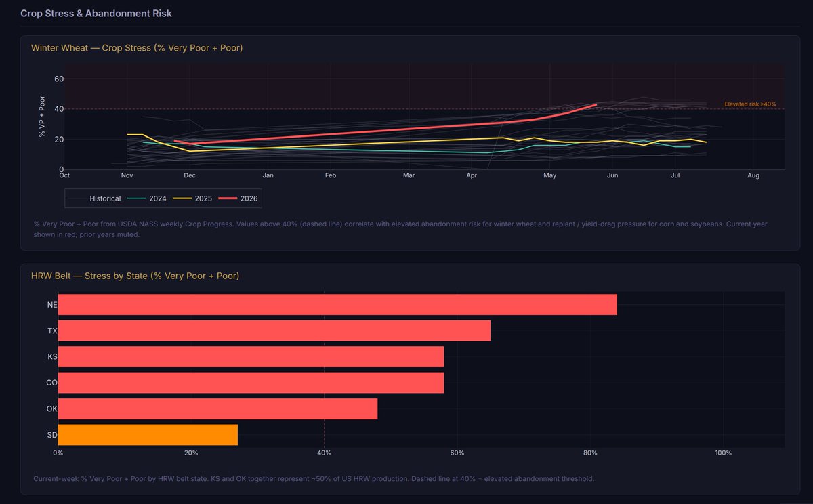
Task: Click the 'Jun' x-axis tick label
Action: pyautogui.click(x=612, y=175)
